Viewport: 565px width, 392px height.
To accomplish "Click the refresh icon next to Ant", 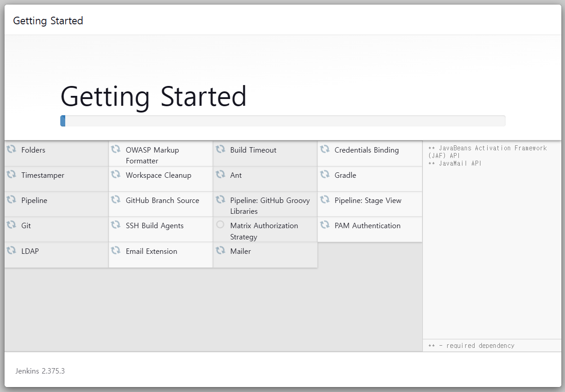I will click(x=220, y=174).
